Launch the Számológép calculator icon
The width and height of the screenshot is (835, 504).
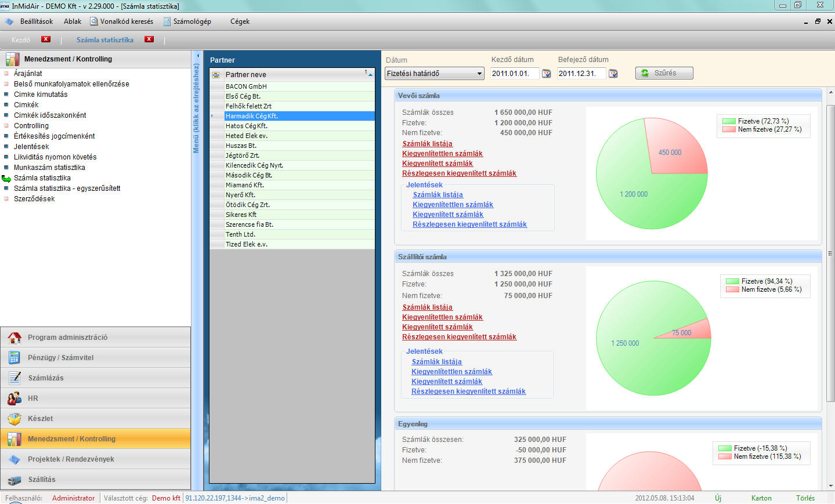pos(167,21)
